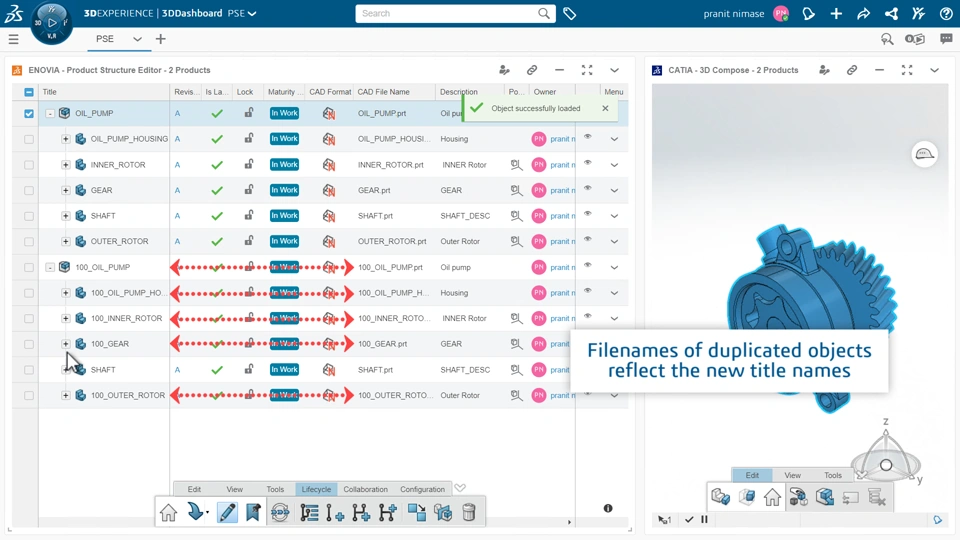The width and height of the screenshot is (960, 540).
Task: Open the Edit tab in CATIA toolbar
Action: [x=752, y=475]
